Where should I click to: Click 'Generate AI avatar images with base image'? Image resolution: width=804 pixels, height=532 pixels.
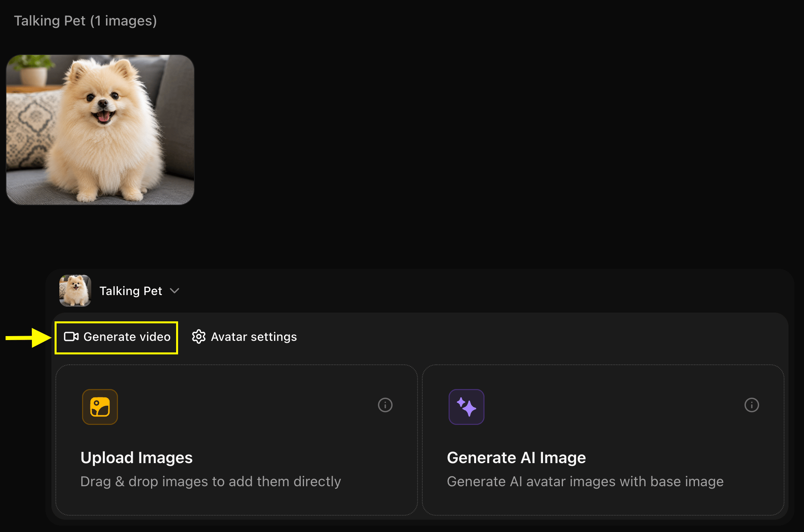(585, 481)
